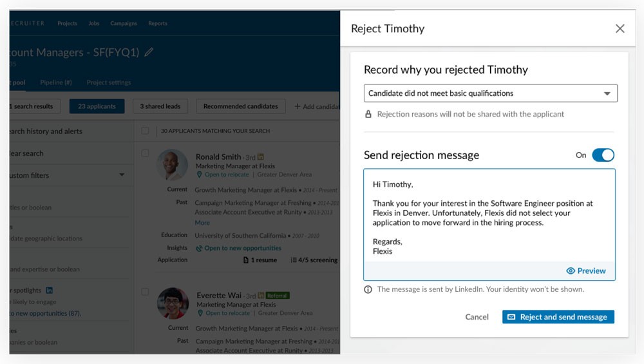Screen dimensions: 644x364
Task: Open the Reports menu
Action: pyautogui.click(x=158, y=23)
